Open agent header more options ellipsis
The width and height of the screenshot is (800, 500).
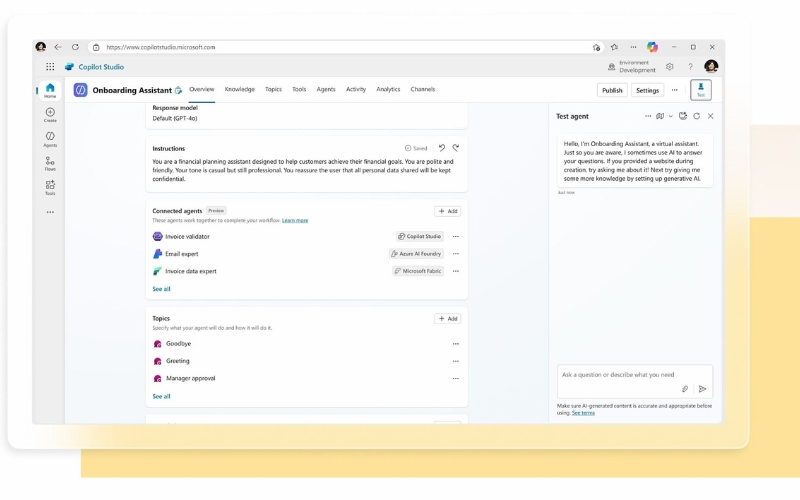coord(674,90)
